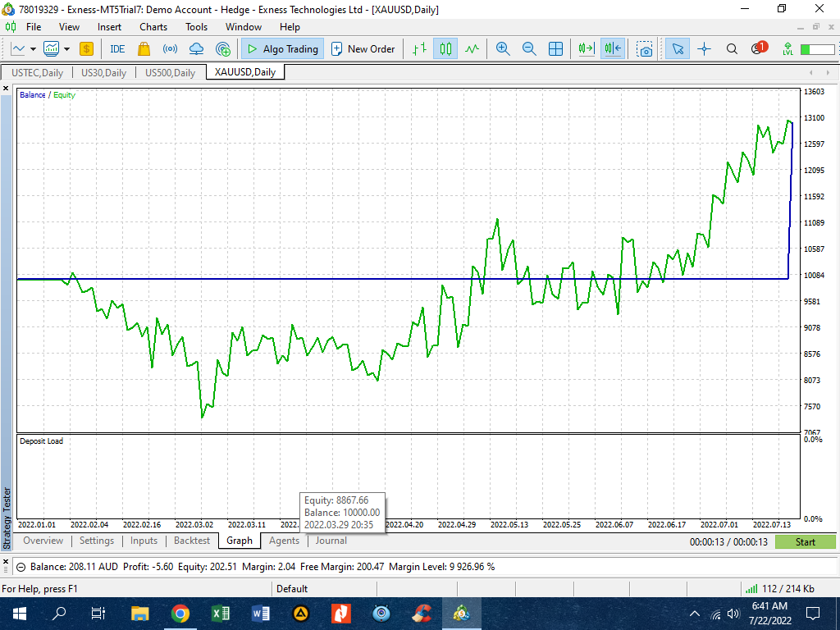Switch to the US30,Daily chart tab
The width and height of the screenshot is (840, 630).
[103, 72]
